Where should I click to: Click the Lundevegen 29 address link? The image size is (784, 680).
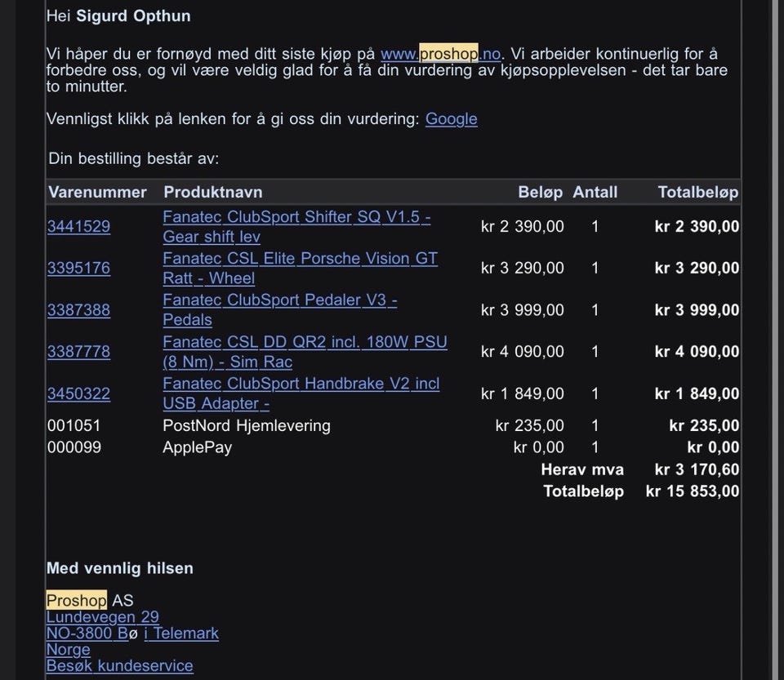pyautogui.click(x=103, y=617)
